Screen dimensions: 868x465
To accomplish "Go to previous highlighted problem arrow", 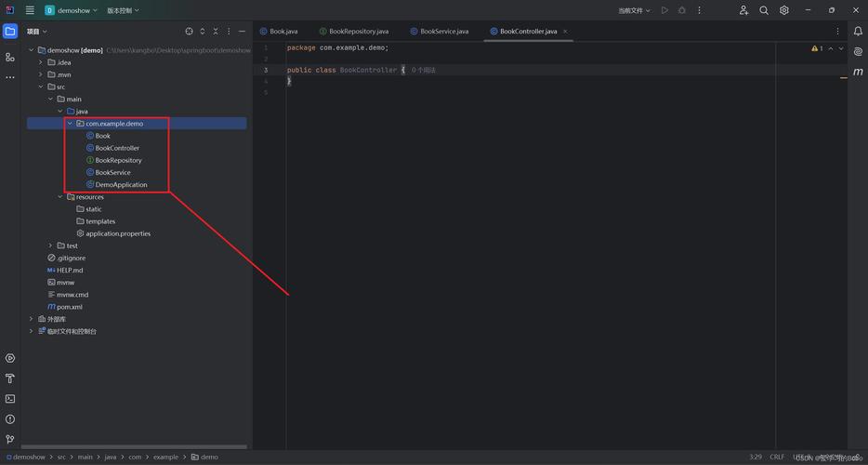I will tap(831, 48).
